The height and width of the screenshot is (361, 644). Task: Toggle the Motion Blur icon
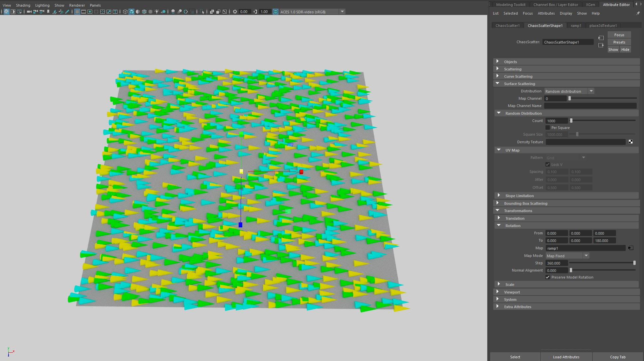[x=180, y=12]
